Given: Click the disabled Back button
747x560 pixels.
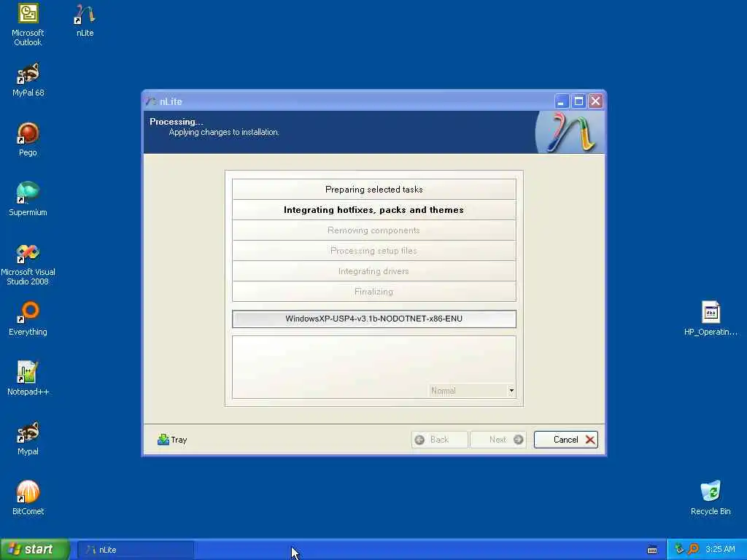Looking at the screenshot, I should pyautogui.click(x=439, y=440).
